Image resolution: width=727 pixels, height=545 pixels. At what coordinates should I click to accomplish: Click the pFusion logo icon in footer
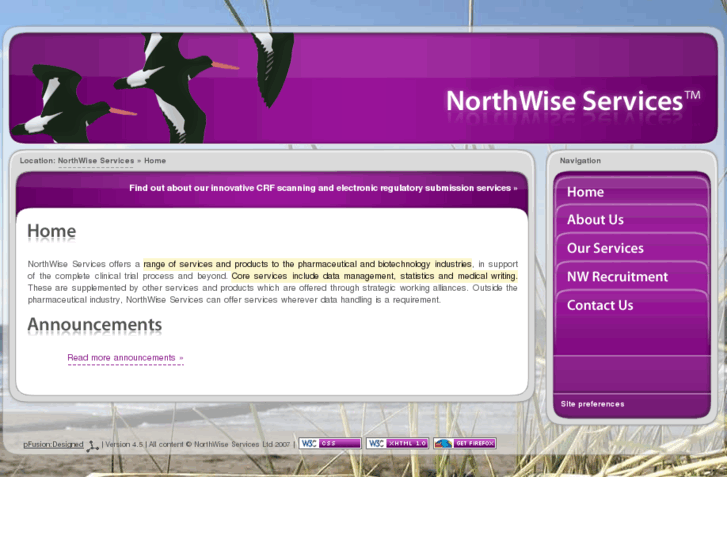[x=93, y=445]
